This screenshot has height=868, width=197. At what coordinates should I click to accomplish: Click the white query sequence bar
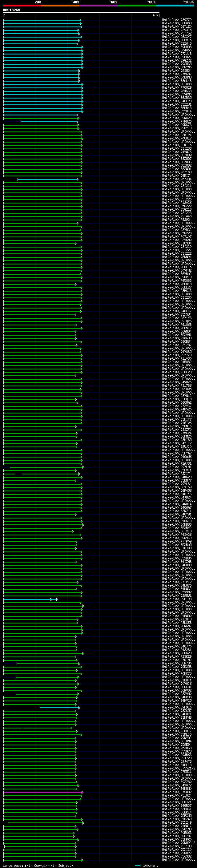tap(81, 13)
